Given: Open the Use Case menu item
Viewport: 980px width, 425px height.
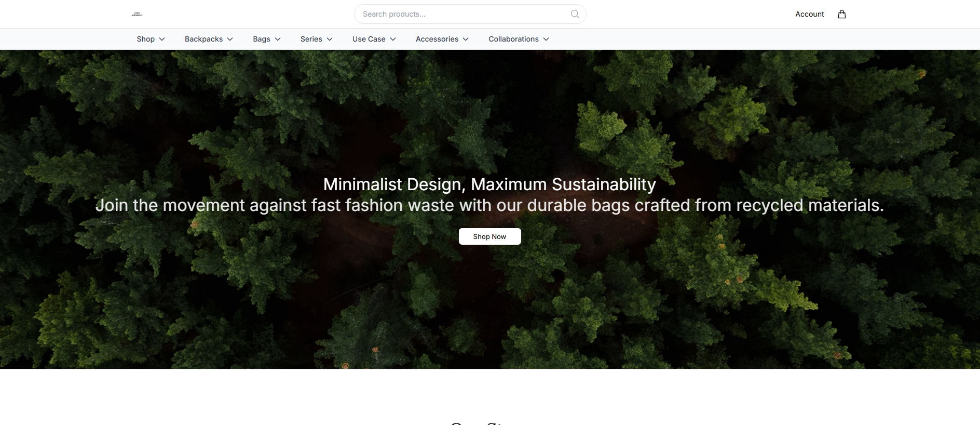Looking at the screenshot, I should point(369,39).
